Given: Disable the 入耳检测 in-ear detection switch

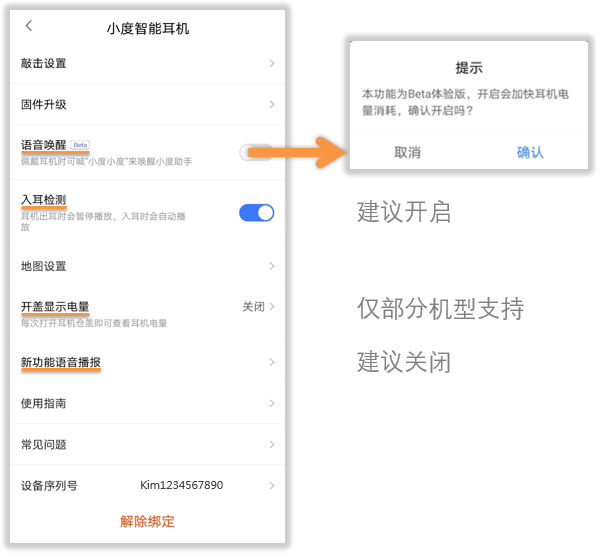Looking at the screenshot, I should (256, 213).
